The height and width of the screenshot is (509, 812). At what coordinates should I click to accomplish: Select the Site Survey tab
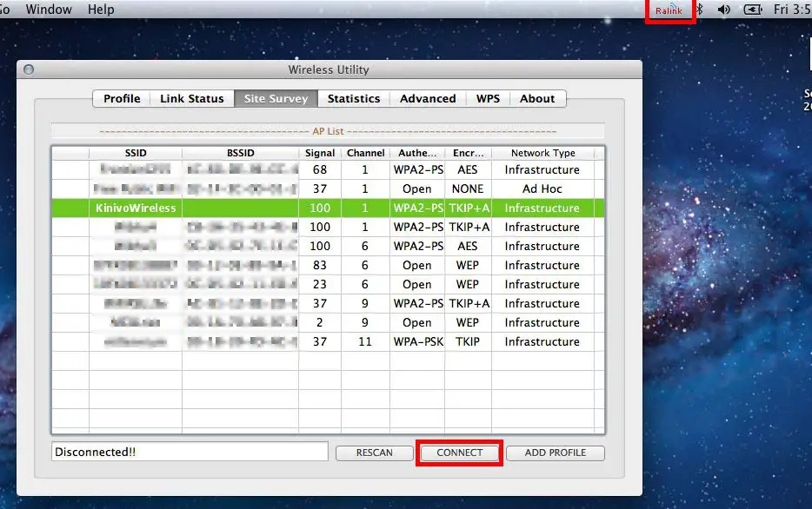pos(276,98)
